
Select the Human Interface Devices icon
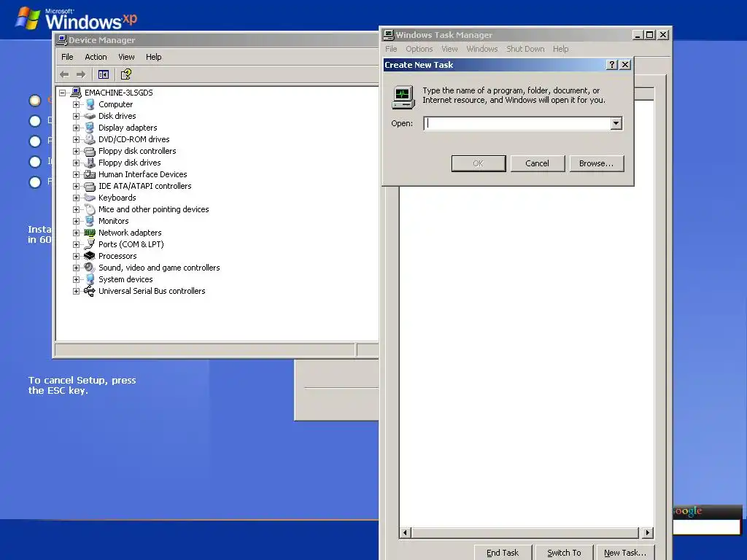pos(90,174)
